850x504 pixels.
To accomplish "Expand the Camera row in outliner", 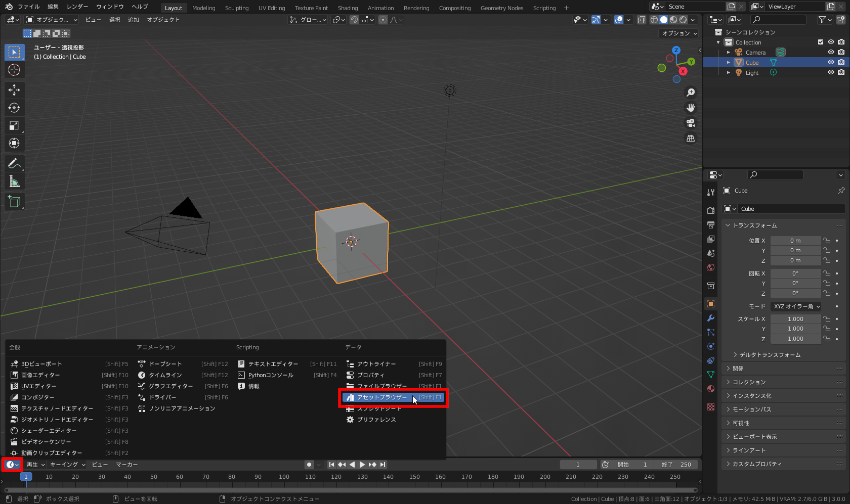I will click(729, 52).
